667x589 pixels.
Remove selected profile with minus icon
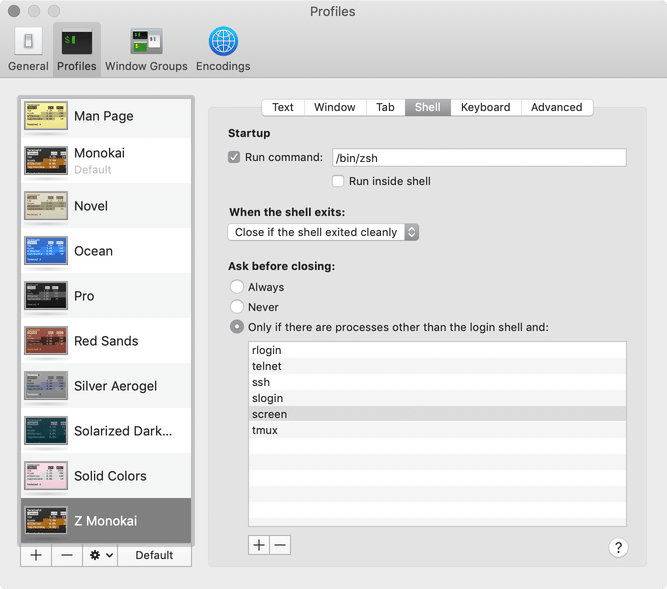pyautogui.click(x=67, y=555)
